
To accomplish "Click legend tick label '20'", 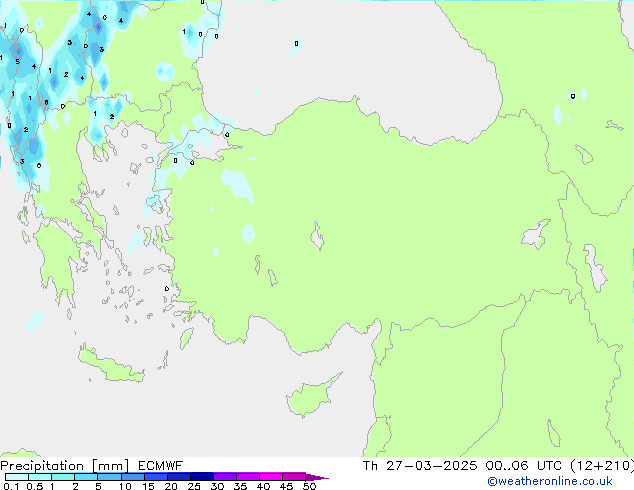I will [x=171, y=486].
